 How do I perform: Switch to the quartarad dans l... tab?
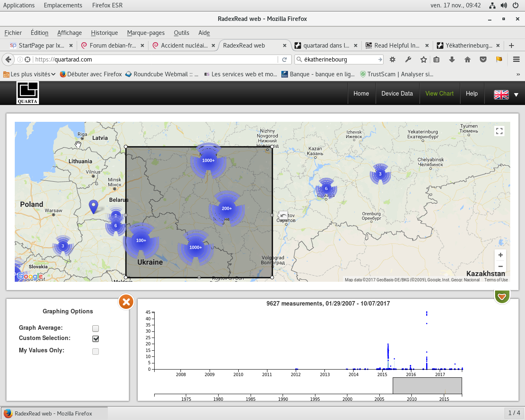(x=326, y=46)
